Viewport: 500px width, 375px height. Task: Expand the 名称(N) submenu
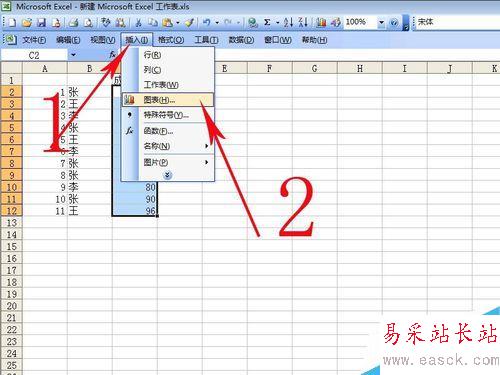(207, 146)
